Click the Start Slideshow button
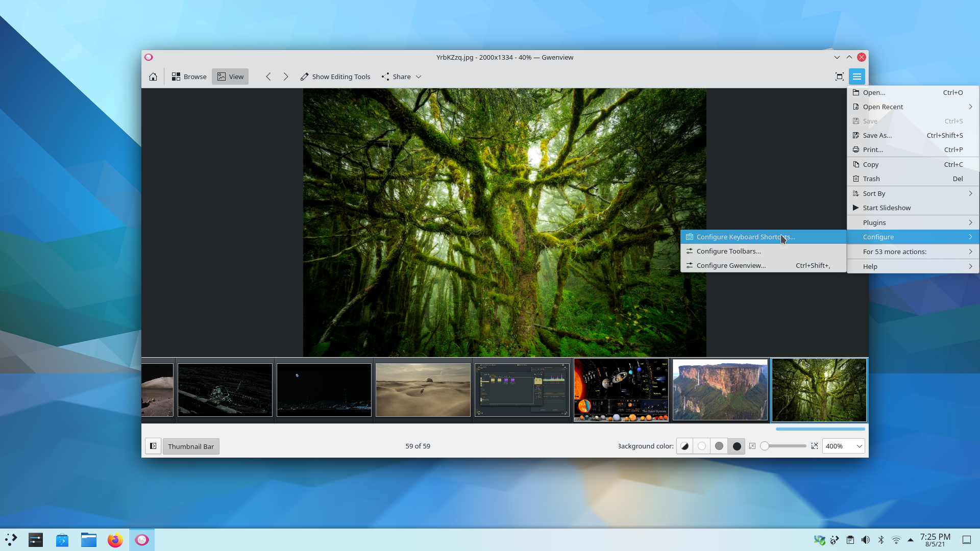The width and height of the screenshot is (980, 551). click(887, 207)
